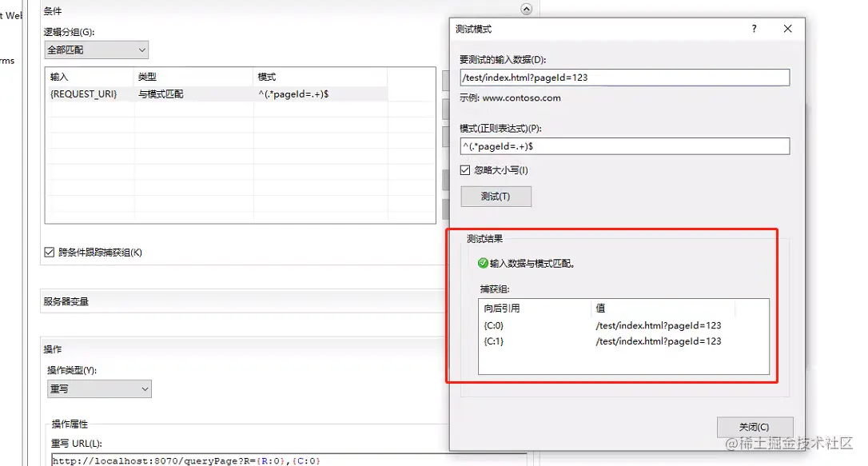Click the 模式 column header in conditions table
This screenshot has height=466, width=868.
pyautogui.click(x=320, y=77)
